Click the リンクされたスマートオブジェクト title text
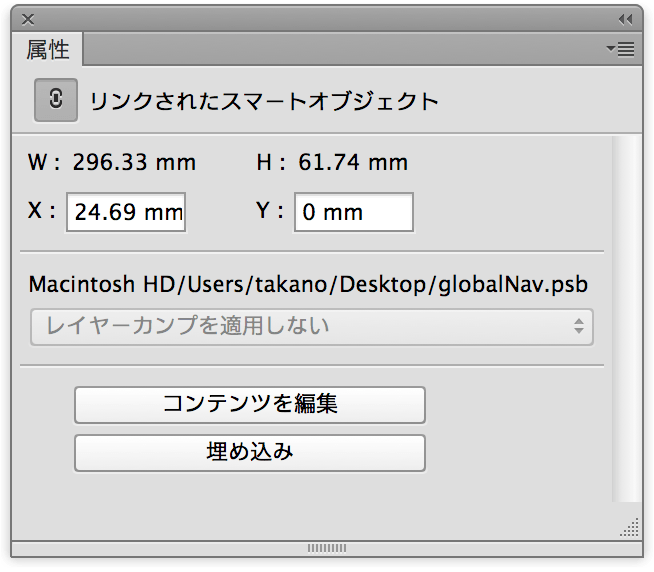The image size is (654, 572). point(264,101)
